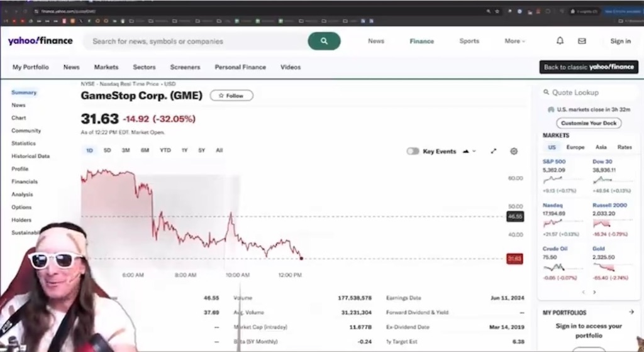Open the Gold market quote
The width and height of the screenshot is (644, 352).
pos(599,249)
